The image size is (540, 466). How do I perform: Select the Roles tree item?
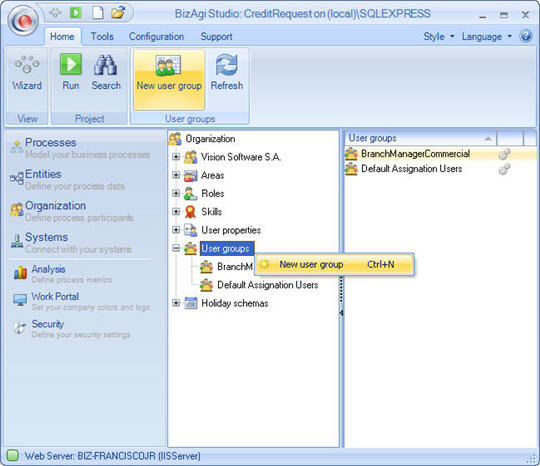point(212,194)
